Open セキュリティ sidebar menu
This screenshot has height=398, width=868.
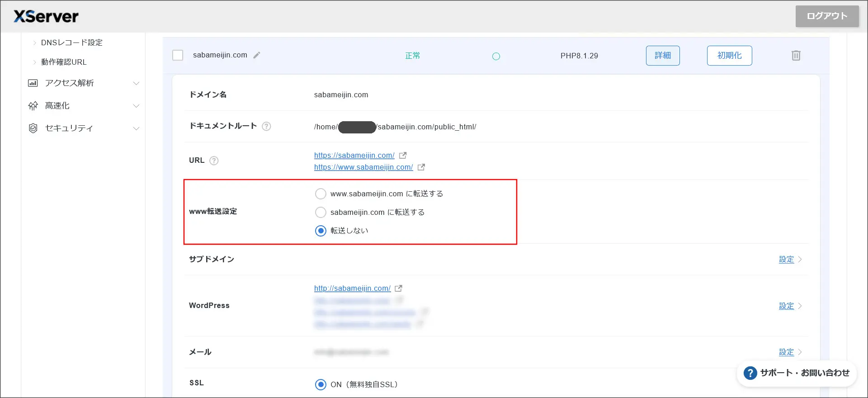[84, 128]
